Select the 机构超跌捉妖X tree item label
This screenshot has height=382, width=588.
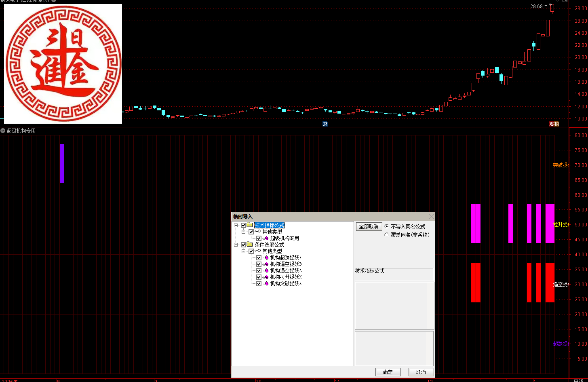tap(286, 257)
